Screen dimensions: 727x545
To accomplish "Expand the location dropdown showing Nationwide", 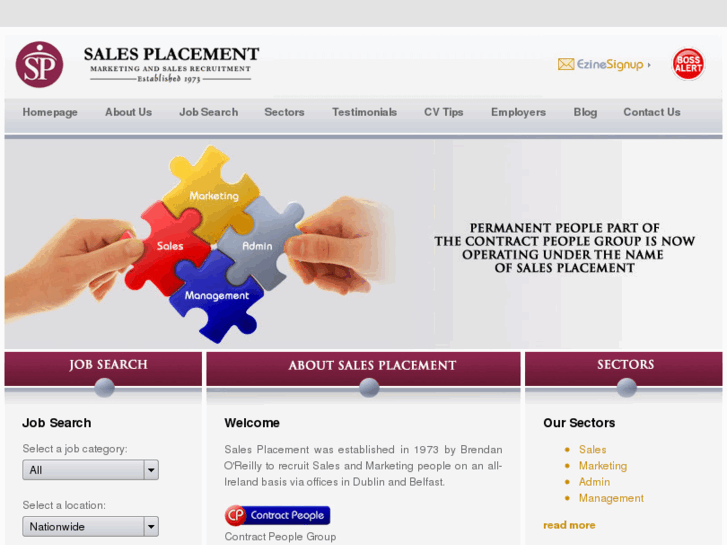I will (x=90, y=526).
